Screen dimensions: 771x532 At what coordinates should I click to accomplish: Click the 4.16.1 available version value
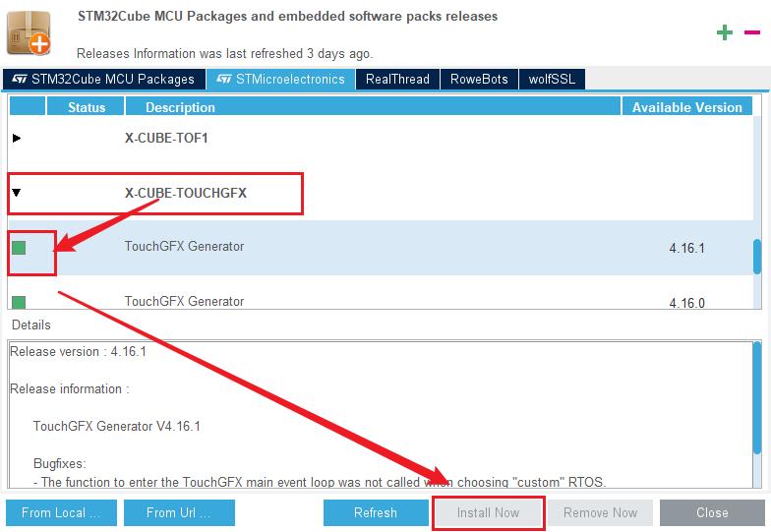pos(686,248)
